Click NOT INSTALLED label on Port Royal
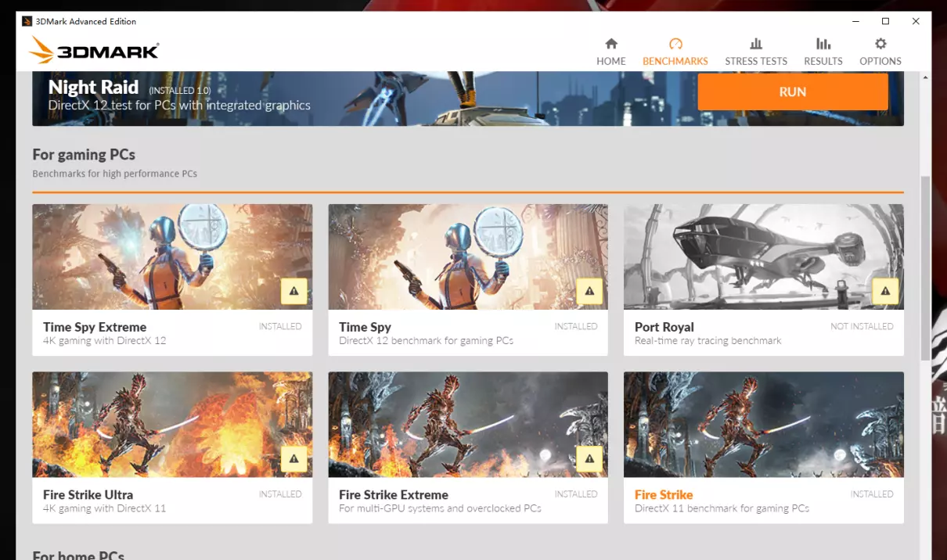 pos(862,326)
